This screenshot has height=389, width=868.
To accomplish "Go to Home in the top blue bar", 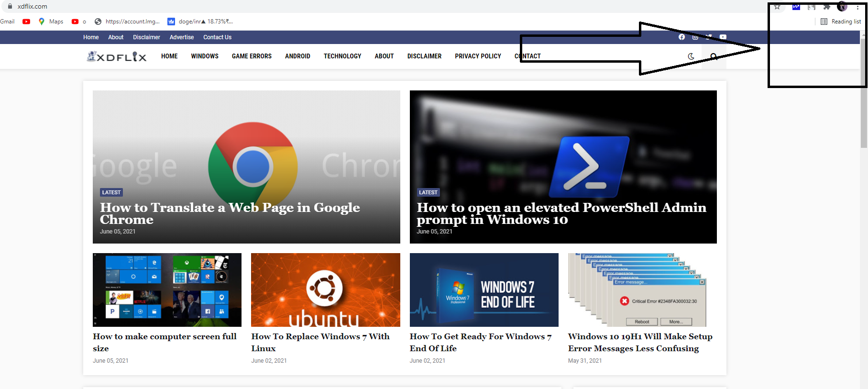I will (91, 37).
